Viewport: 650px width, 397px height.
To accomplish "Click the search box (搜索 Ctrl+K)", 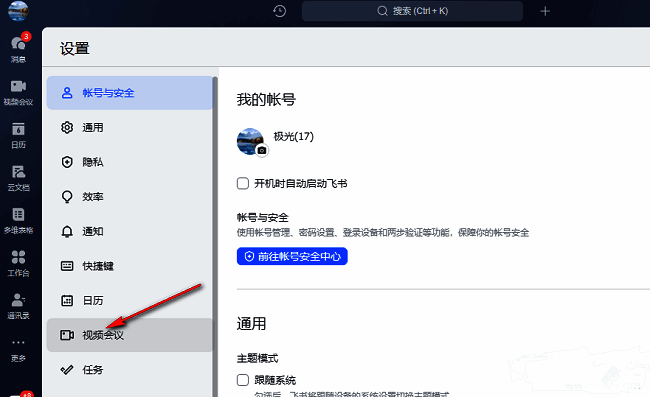I will pyautogui.click(x=412, y=11).
